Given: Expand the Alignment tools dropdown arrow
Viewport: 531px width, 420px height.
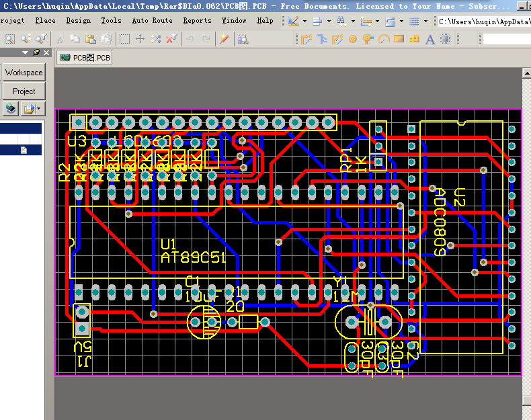Looking at the screenshot, I should (329, 22).
